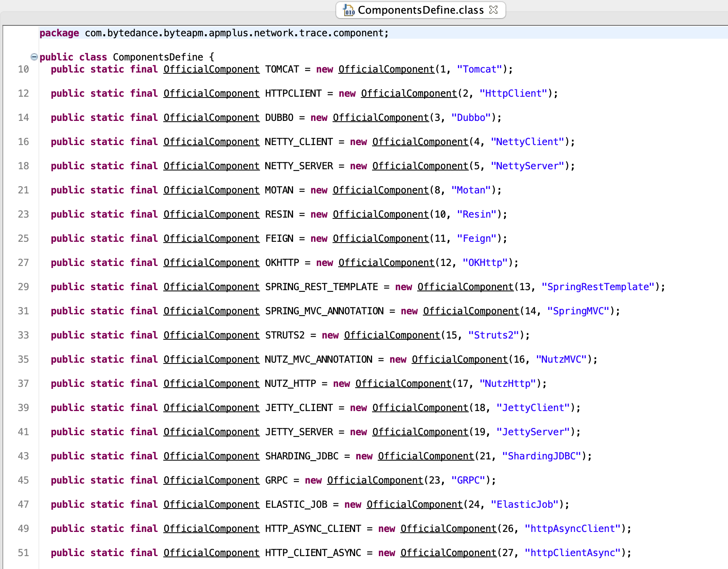Click the OfficialComponent type on the TOMCAT line

tap(211, 69)
